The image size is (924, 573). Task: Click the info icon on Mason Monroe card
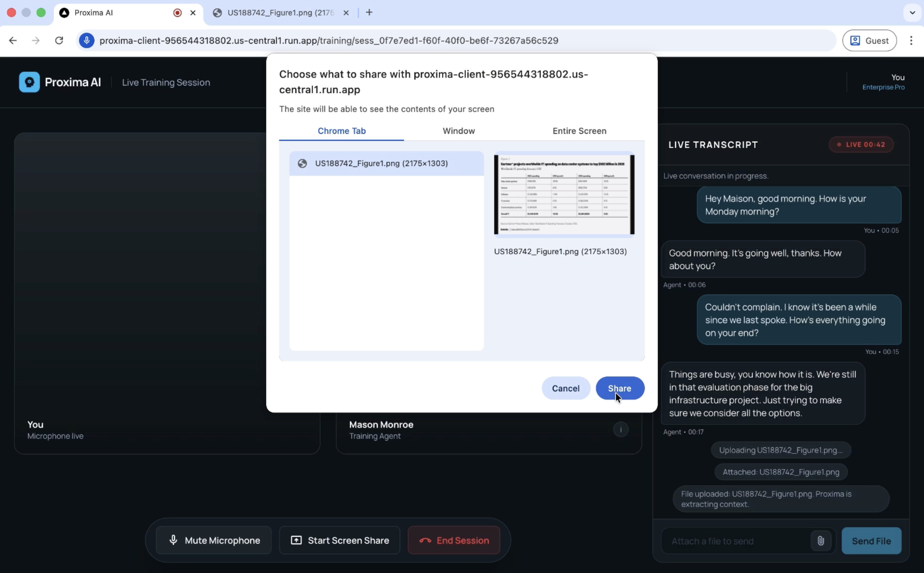[x=620, y=429]
